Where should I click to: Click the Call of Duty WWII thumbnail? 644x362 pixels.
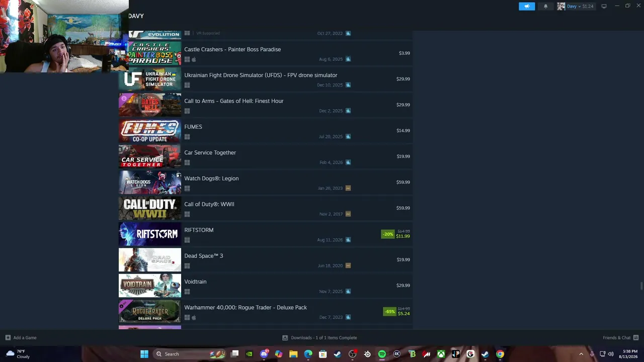pos(150,208)
